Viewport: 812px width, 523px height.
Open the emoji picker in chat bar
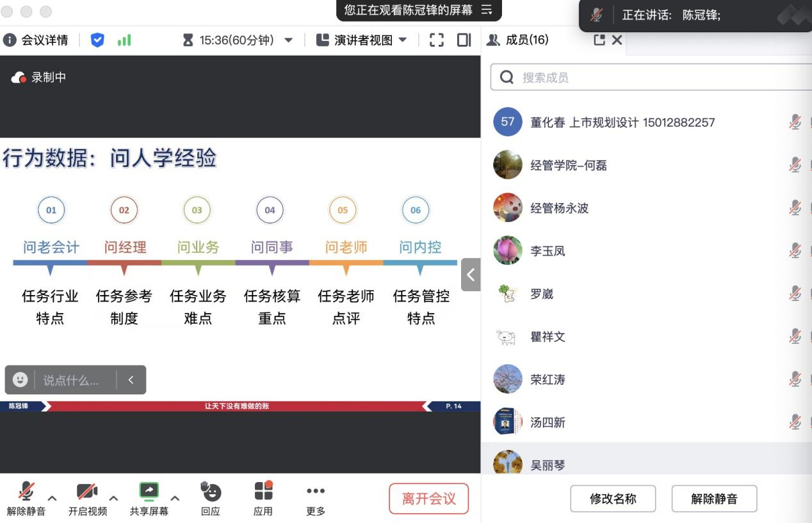tap(20, 380)
